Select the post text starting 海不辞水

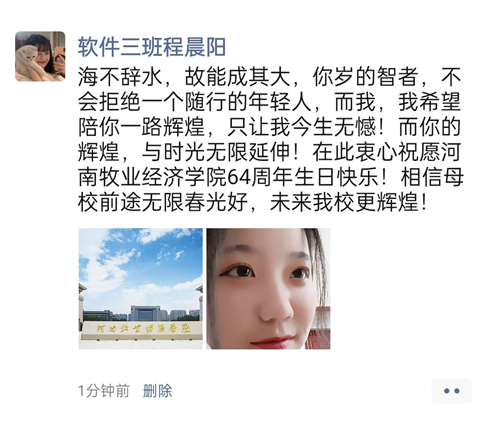tap(270, 140)
